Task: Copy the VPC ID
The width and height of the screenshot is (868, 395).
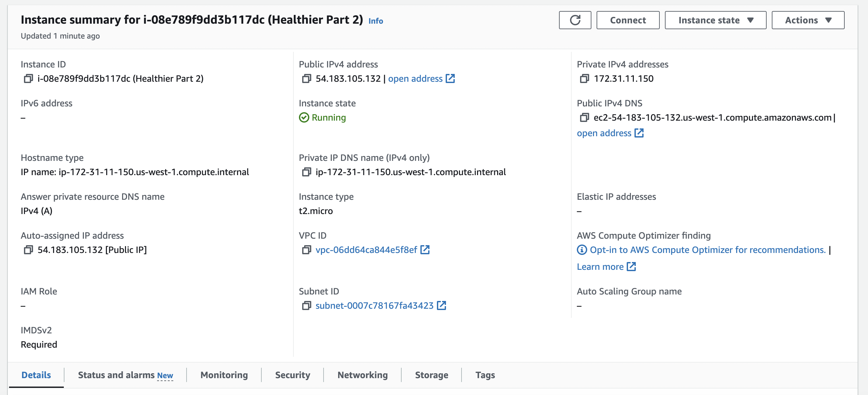Action: point(306,250)
